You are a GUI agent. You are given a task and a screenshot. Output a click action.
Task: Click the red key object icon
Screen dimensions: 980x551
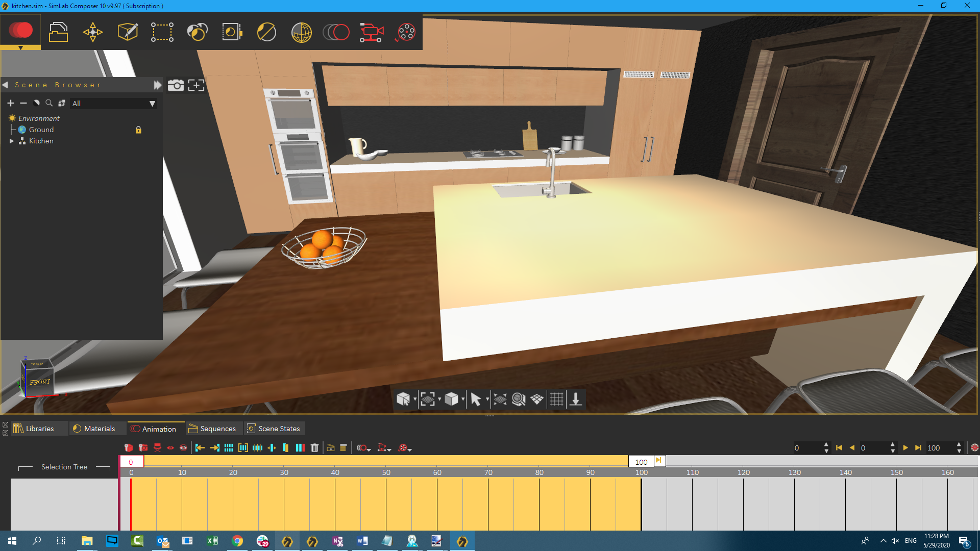point(129,448)
